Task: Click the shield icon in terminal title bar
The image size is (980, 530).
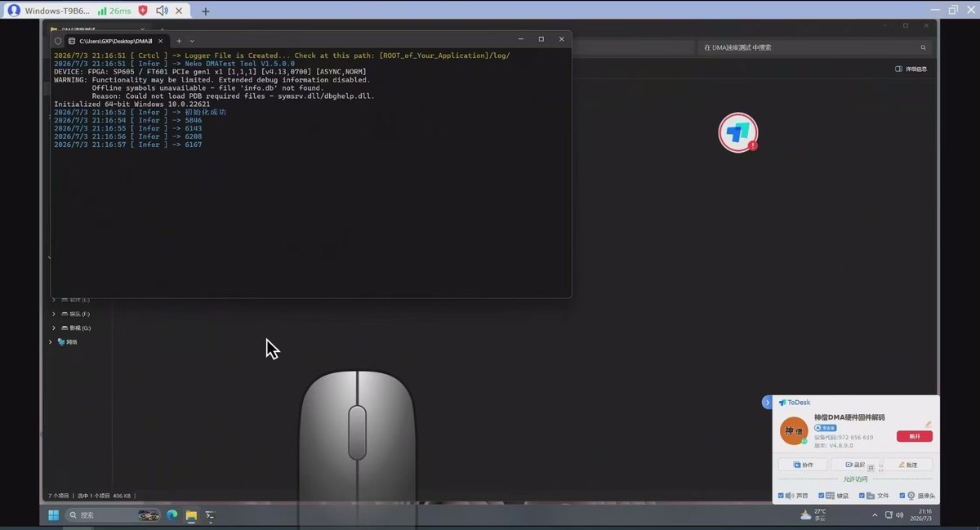Action: (58, 40)
